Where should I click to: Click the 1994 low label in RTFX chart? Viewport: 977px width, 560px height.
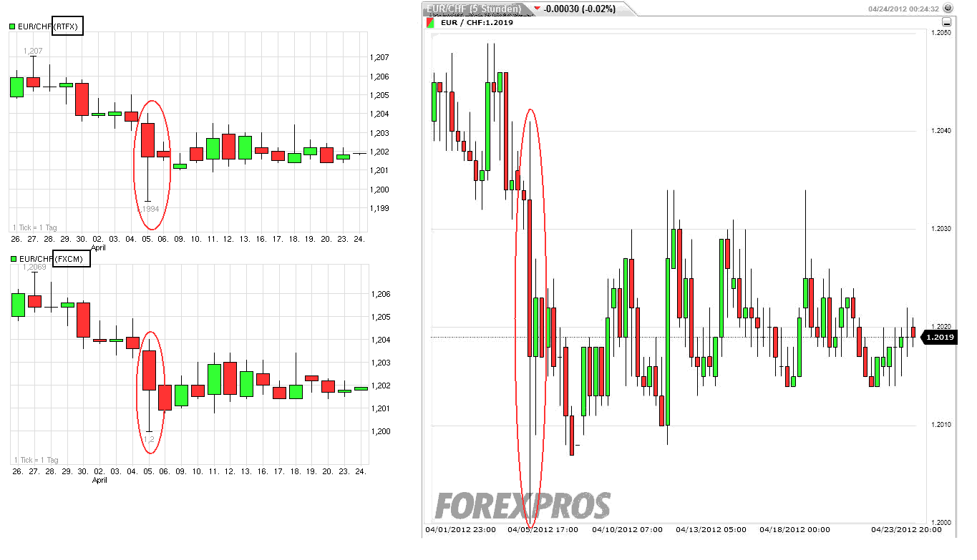[150, 209]
